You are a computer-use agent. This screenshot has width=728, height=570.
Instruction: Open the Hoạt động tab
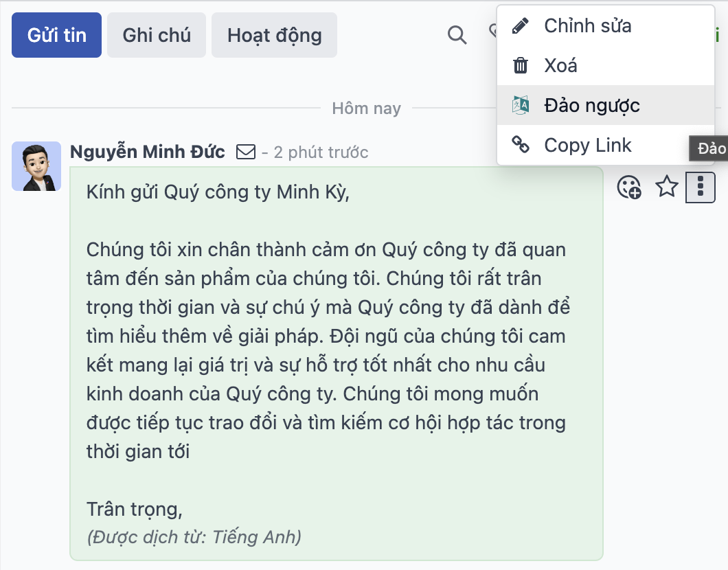point(274,35)
